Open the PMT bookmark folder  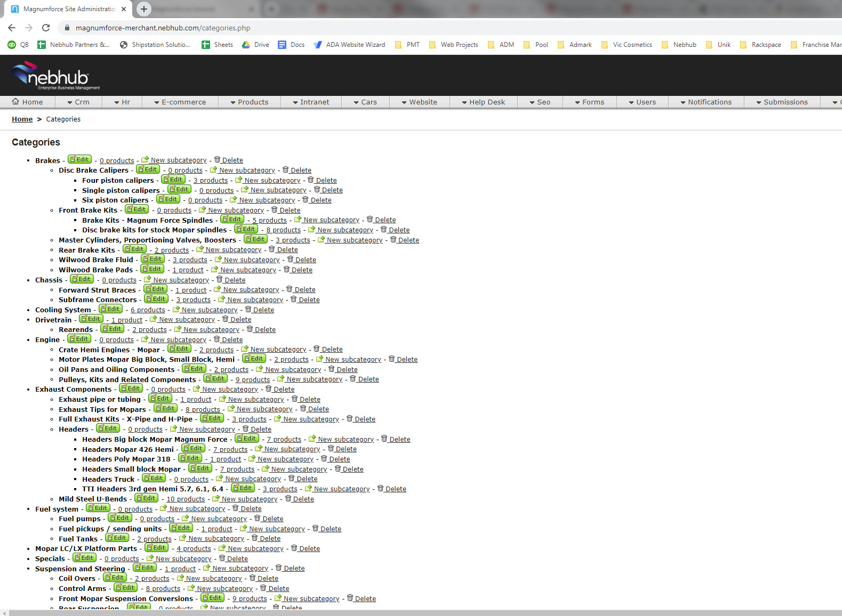[407, 45]
